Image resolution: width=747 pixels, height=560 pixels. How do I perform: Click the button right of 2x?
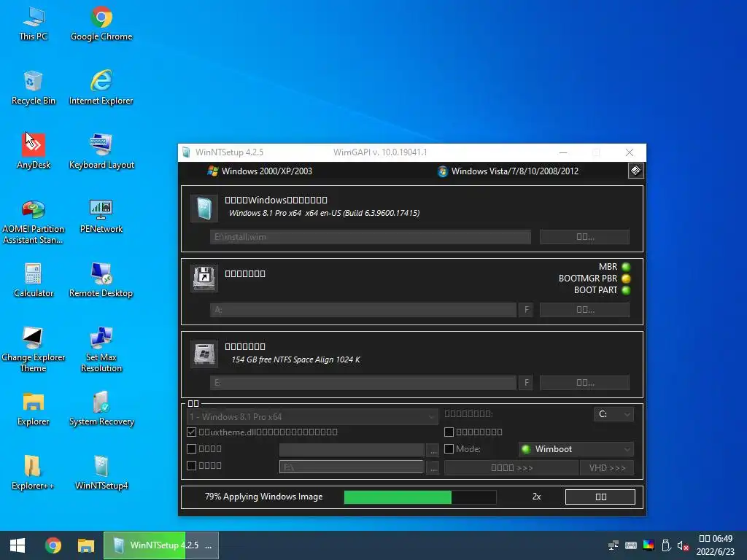click(600, 497)
